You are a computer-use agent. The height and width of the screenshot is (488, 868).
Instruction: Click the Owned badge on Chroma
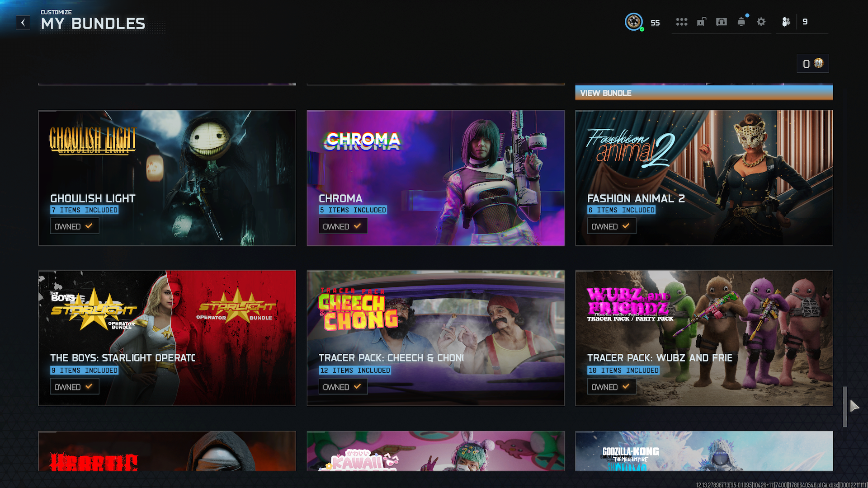coord(343,226)
